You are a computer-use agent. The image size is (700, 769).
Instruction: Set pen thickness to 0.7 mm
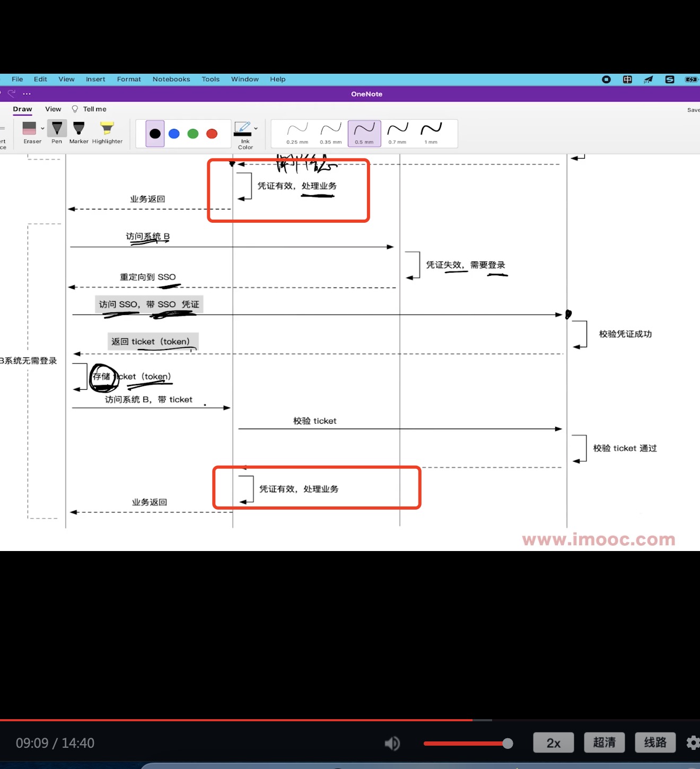click(x=398, y=134)
